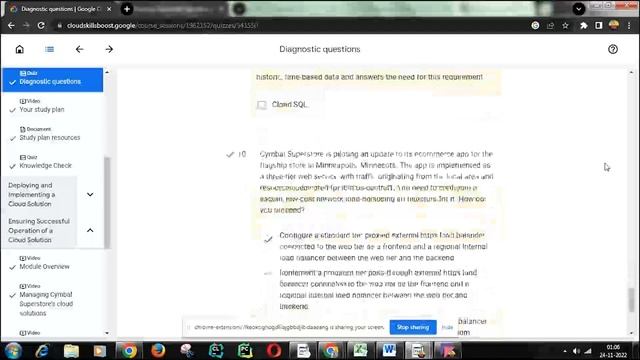Click the home icon in course header

20,49
